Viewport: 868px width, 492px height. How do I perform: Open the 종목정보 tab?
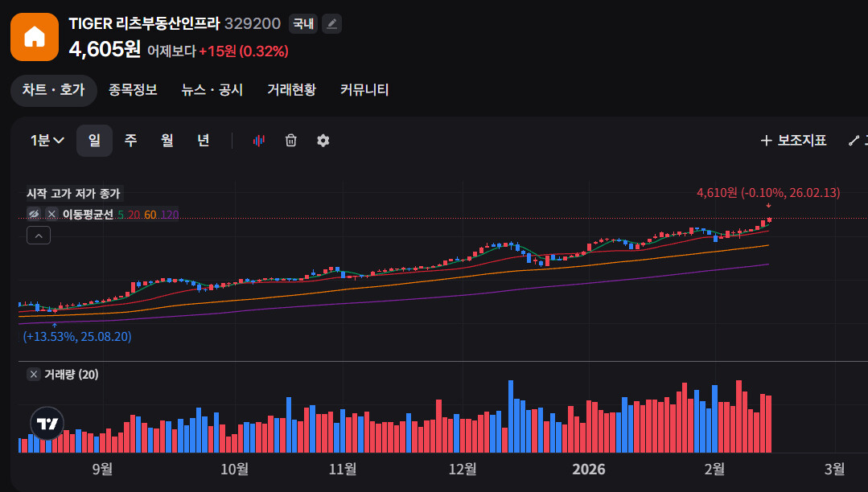point(133,90)
